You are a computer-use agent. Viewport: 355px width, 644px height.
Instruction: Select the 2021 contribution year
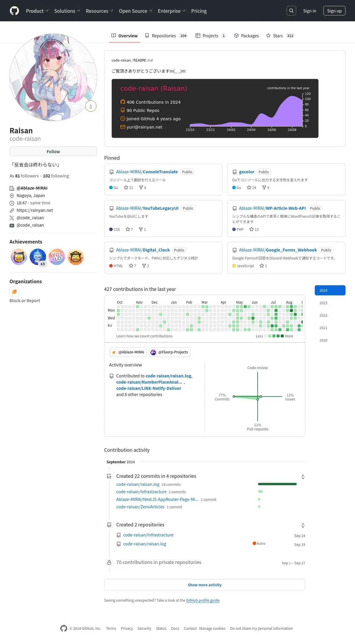[330, 328]
